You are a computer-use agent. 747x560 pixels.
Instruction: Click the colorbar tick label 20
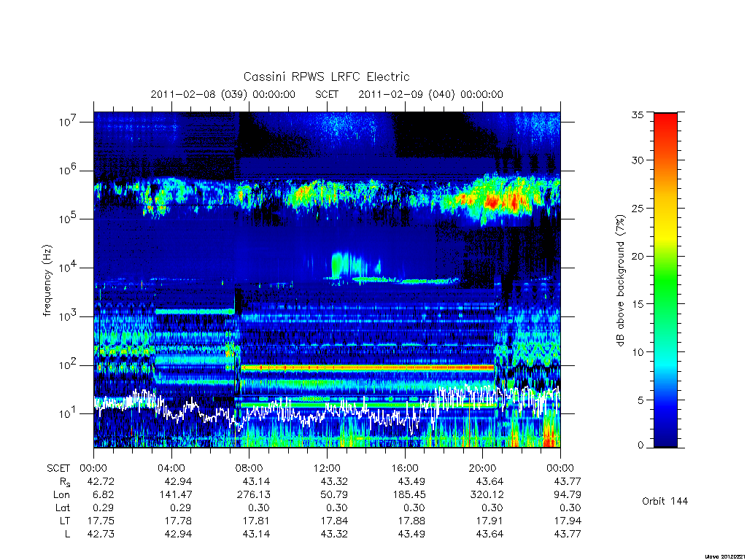point(638,256)
